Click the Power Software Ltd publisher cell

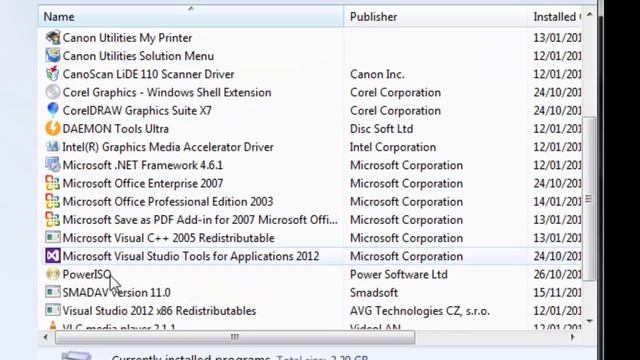[x=399, y=274]
